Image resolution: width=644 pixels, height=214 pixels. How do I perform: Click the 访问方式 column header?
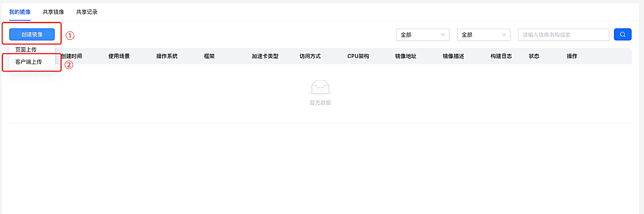(x=310, y=56)
